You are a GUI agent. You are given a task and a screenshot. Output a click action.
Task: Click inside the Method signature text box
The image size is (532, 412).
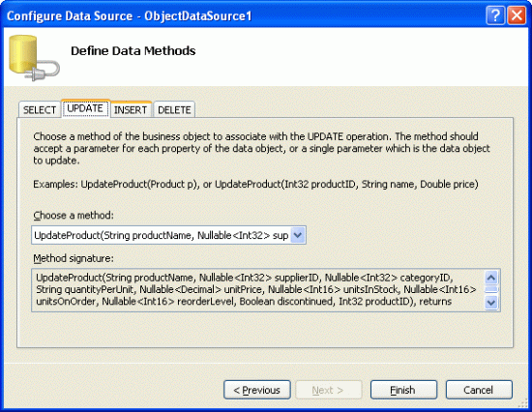coord(258,290)
